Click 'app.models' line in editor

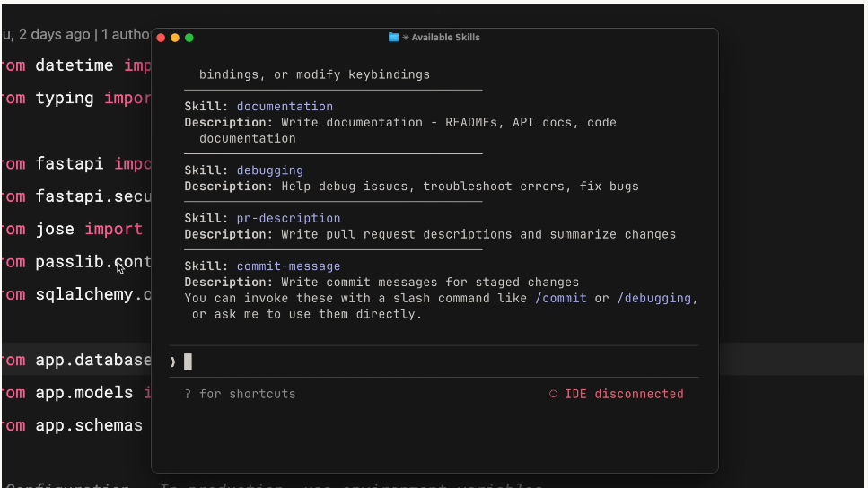tap(75, 393)
